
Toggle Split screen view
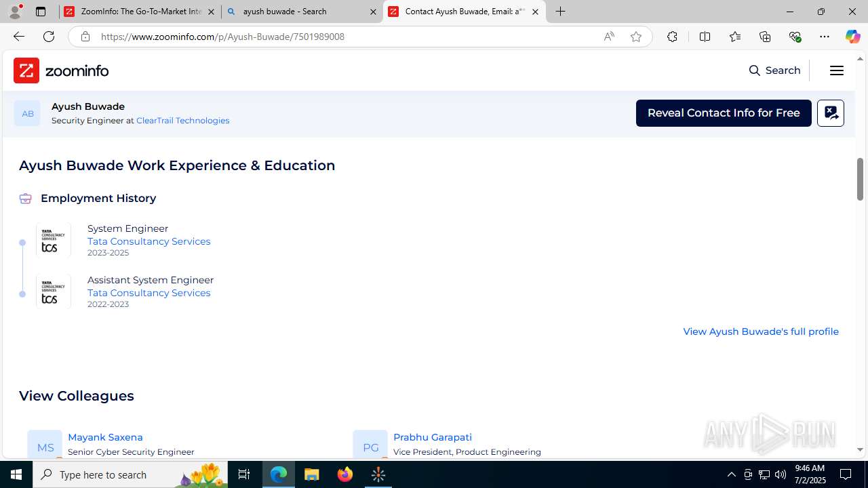tap(705, 37)
